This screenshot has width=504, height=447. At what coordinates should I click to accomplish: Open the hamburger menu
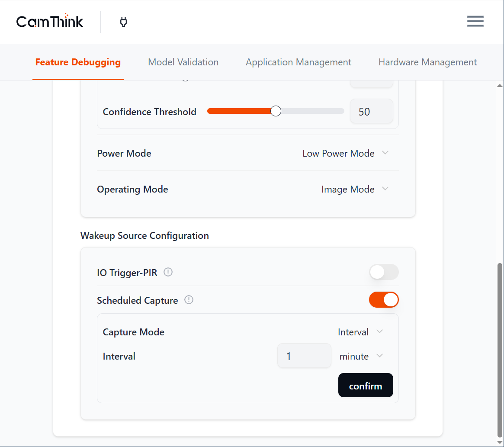tap(475, 22)
